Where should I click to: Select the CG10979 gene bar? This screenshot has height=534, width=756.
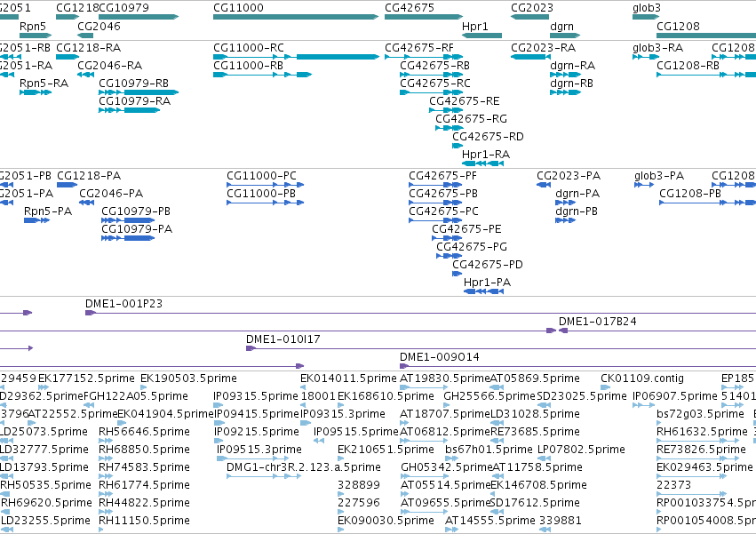(x=139, y=17)
